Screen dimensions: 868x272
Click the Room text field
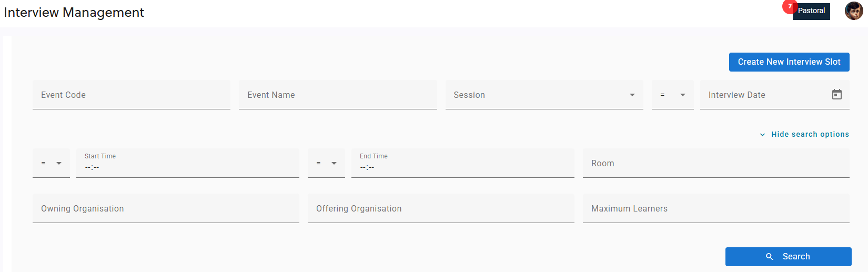point(715,163)
